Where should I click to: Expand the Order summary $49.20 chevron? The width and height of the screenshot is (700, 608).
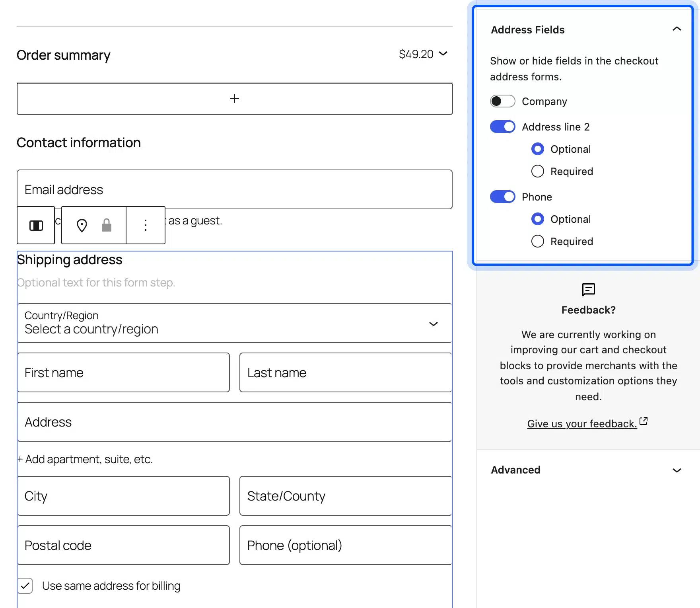click(443, 54)
